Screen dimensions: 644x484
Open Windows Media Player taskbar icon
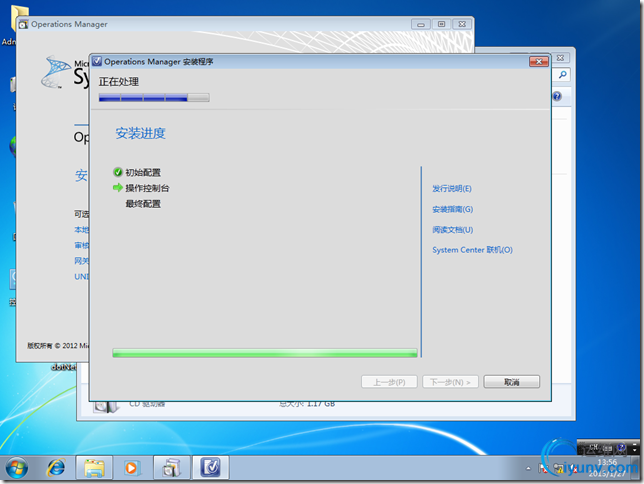pos(132,468)
